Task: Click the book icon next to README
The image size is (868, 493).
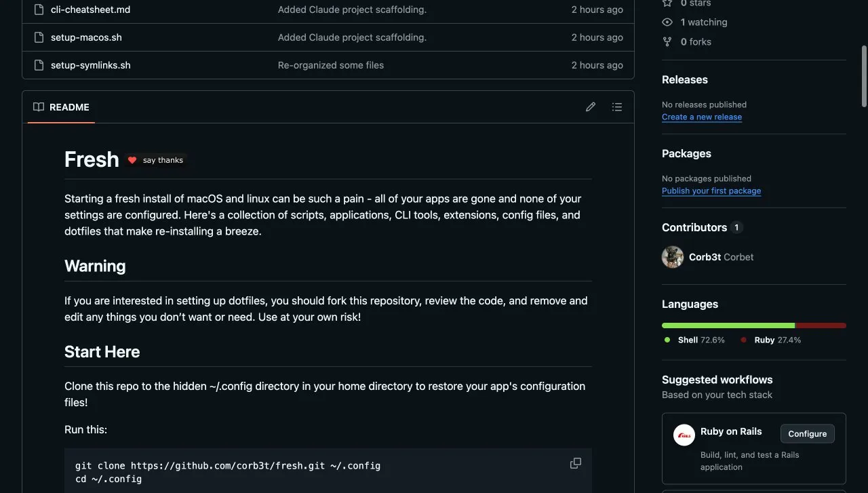Action: (x=37, y=106)
